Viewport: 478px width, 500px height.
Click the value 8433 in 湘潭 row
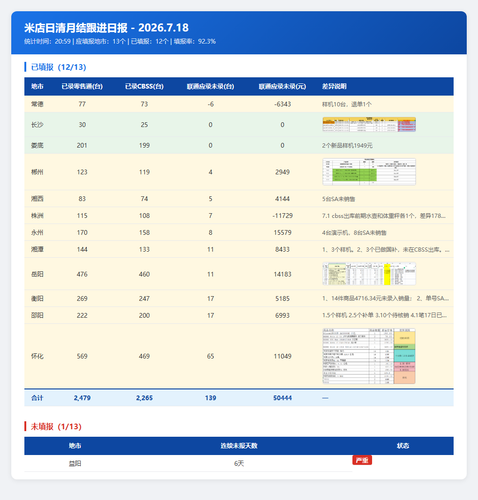(282, 249)
